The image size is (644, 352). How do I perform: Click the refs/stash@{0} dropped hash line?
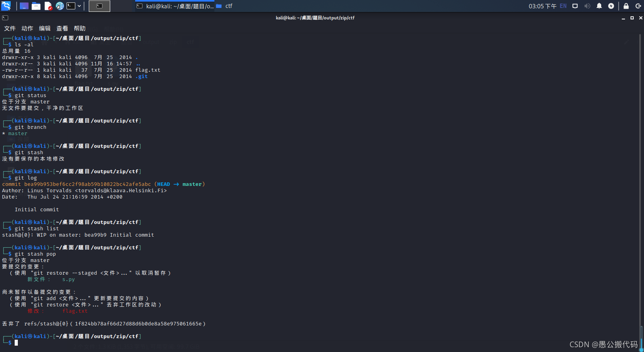pyautogui.click(x=104, y=324)
